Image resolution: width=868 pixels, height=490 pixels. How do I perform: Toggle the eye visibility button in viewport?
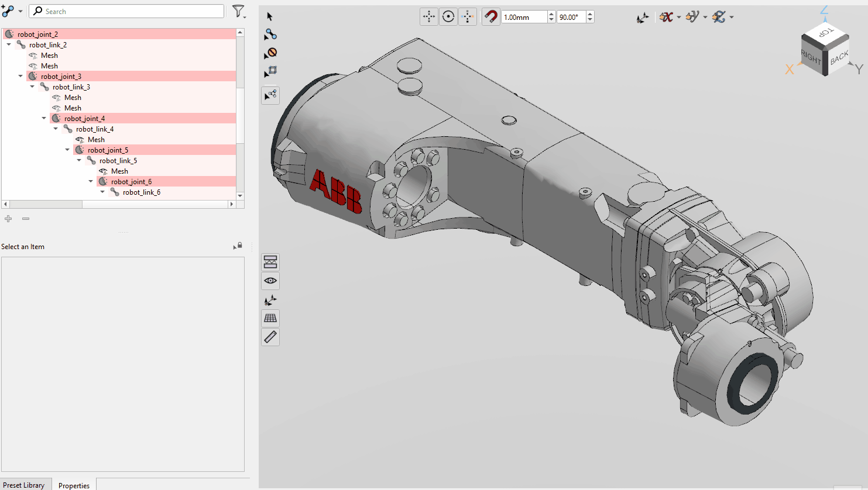270,281
